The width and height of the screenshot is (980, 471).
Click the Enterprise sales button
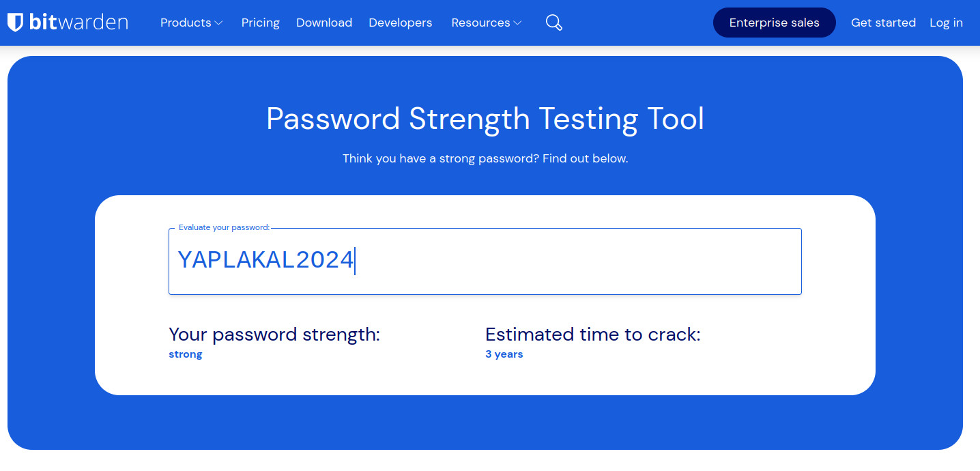pyautogui.click(x=775, y=23)
